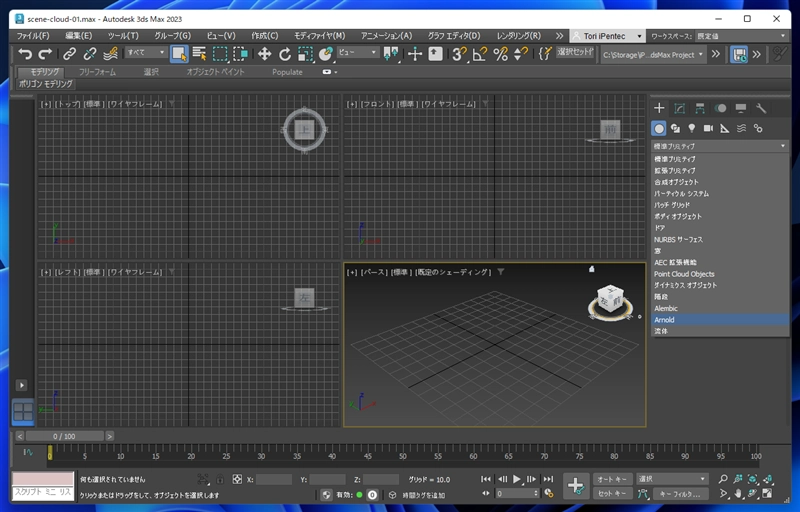The image size is (800, 512).
Task: Open the Cameras category in Create panel
Action: click(708, 128)
